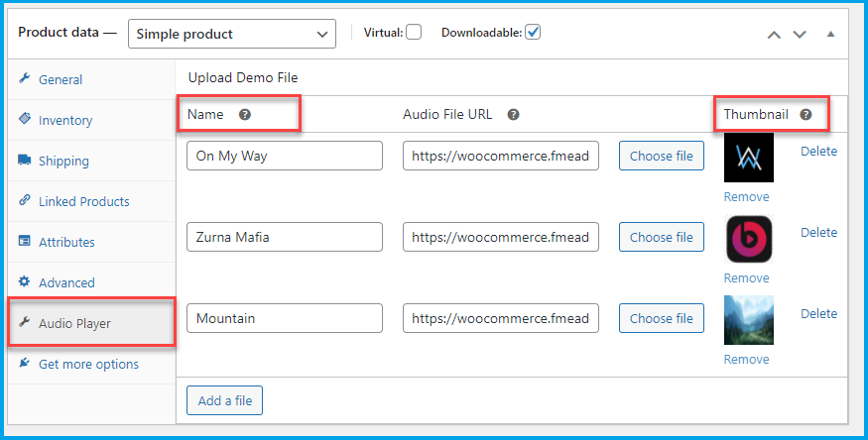Click the help icon next to Name

tap(245, 114)
